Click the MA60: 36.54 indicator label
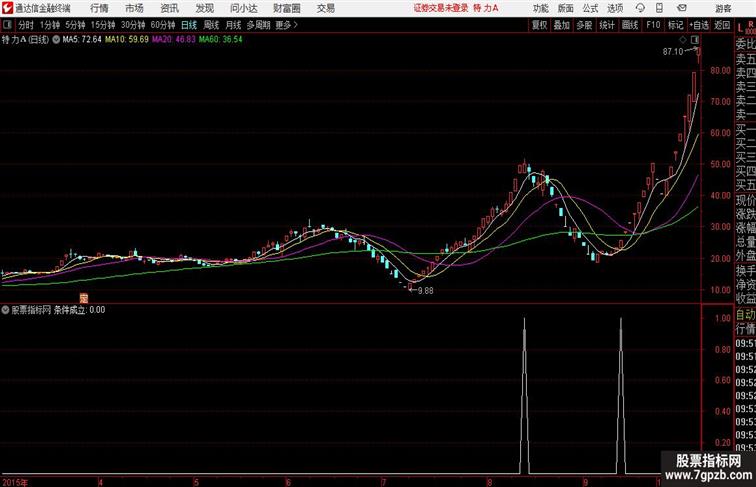The image size is (756, 487). click(x=221, y=40)
